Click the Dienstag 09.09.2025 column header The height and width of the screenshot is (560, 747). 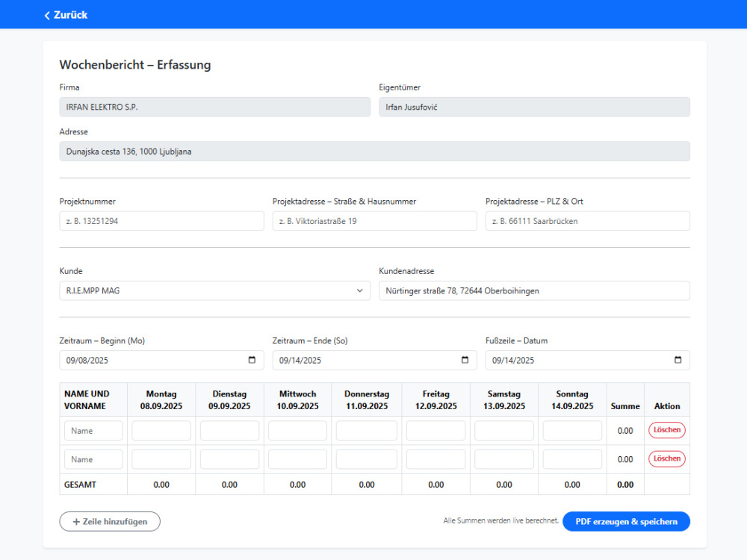click(229, 400)
